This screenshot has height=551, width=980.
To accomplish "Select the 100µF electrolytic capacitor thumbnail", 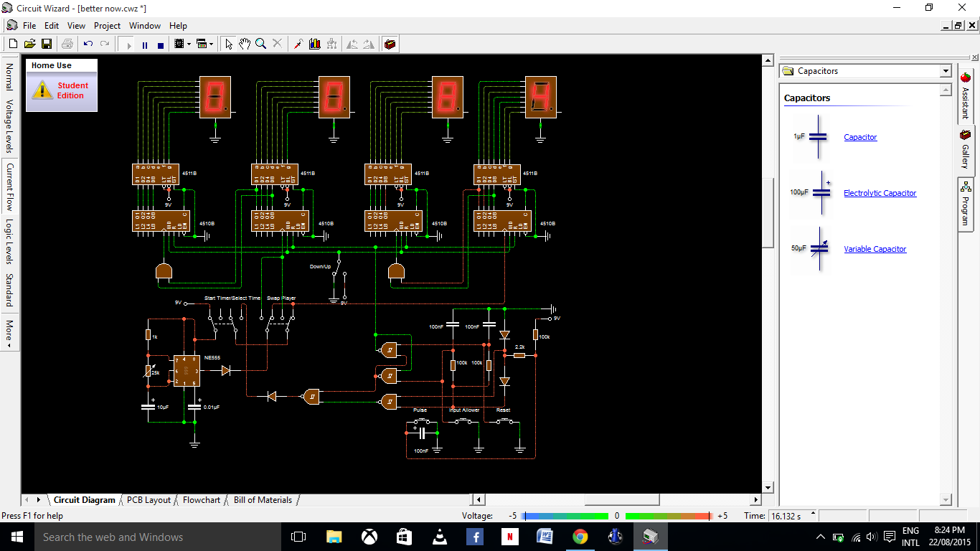I will point(811,193).
